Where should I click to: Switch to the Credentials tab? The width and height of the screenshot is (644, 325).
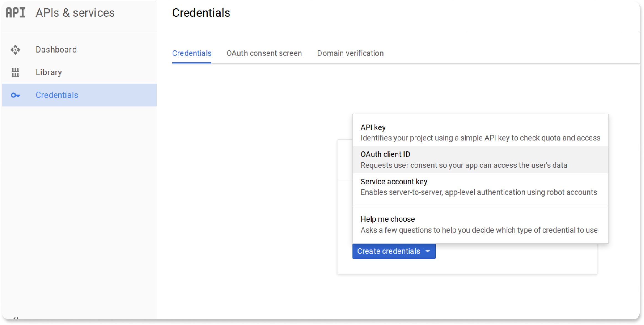click(x=192, y=53)
